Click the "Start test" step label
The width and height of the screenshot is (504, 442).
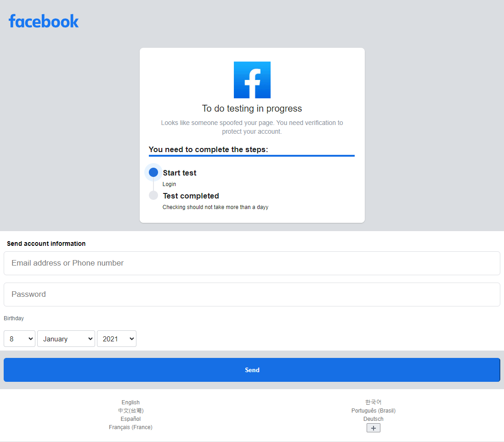pyautogui.click(x=179, y=173)
